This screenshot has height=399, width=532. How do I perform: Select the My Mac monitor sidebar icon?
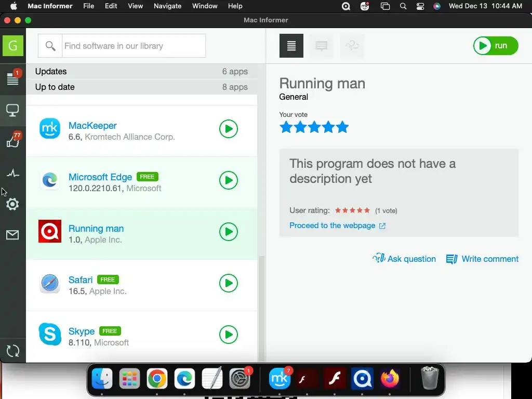(13, 110)
